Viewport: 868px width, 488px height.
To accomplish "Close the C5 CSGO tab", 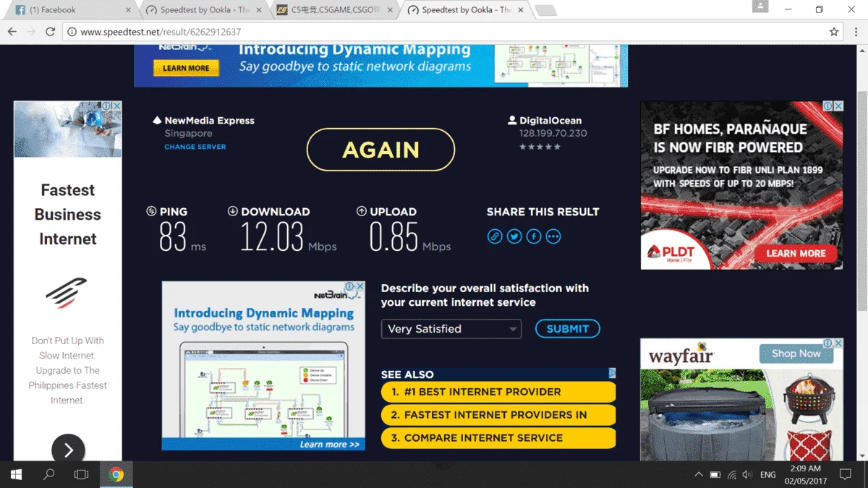I will point(391,10).
